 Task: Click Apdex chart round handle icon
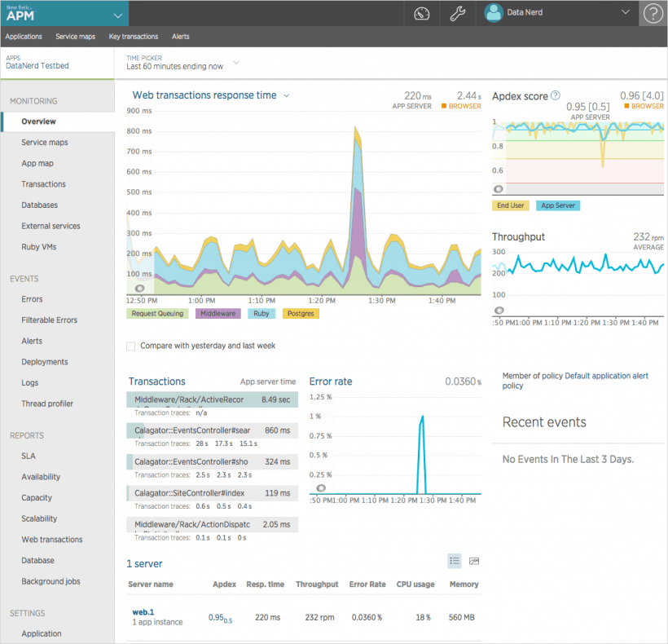click(498, 189)
